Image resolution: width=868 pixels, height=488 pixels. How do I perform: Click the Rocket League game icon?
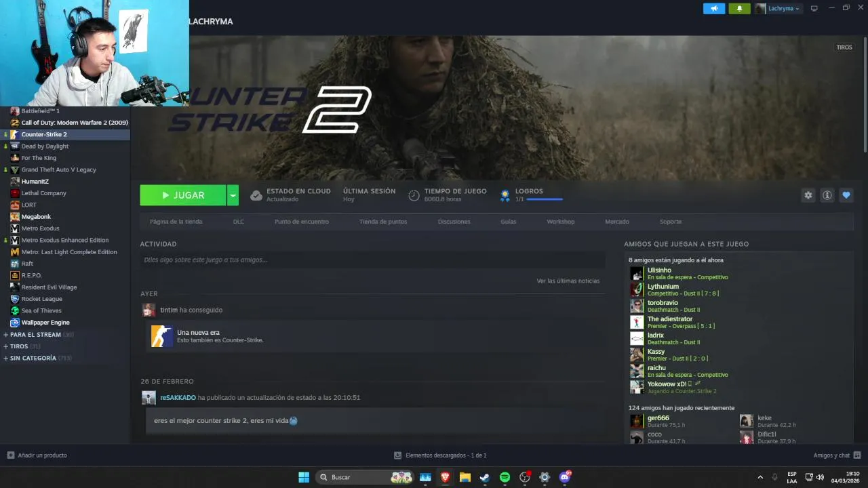15,299
